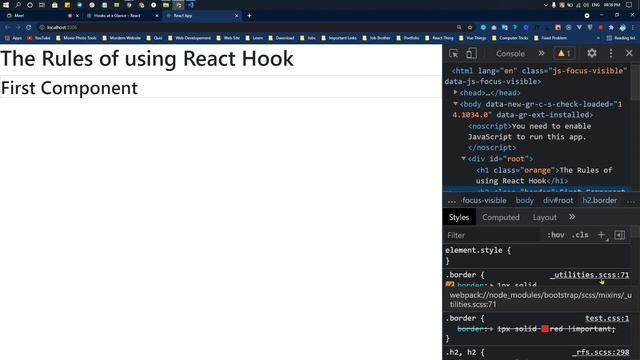Toggle the .cls class editor
The image size is (640, 360).
580,235
